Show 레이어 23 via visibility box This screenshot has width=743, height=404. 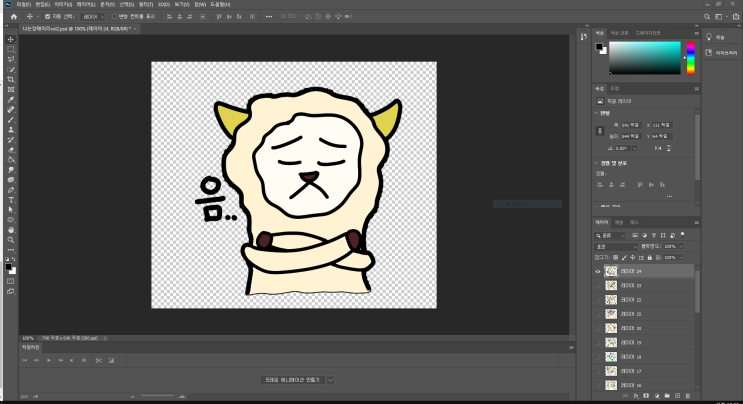[x=598, y=286]
